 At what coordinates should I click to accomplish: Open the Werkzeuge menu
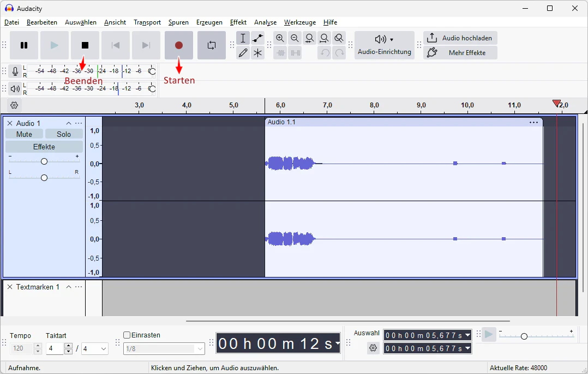pos(300,22)
